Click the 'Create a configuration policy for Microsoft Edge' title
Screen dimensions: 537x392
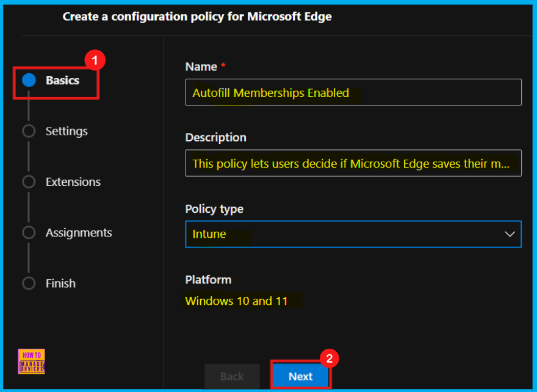(x=197, y=16)
